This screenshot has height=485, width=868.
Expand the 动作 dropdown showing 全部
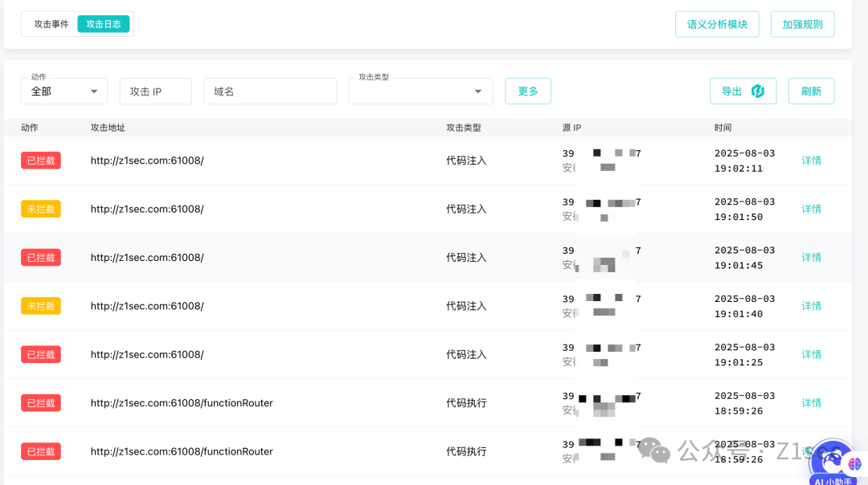(x=64, y=92)
